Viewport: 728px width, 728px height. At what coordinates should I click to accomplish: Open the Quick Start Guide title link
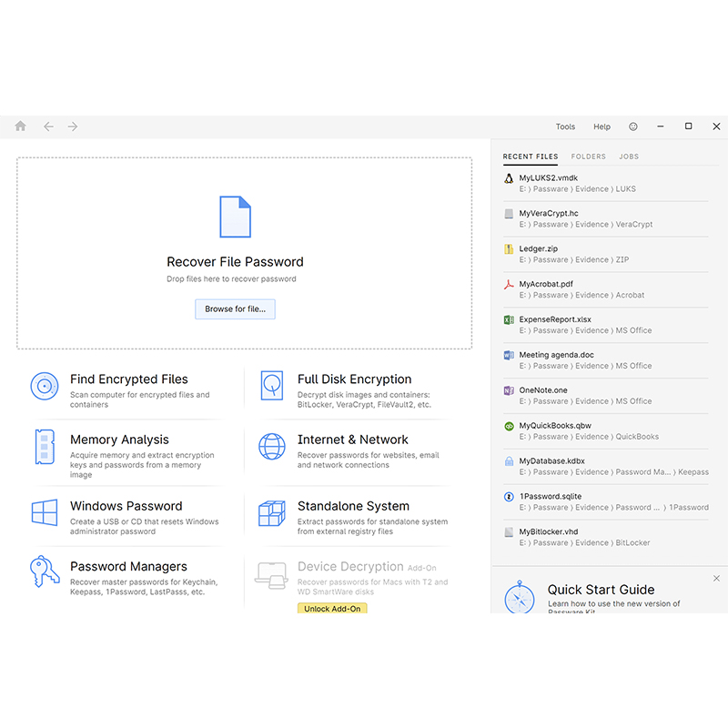click(601, 590)
